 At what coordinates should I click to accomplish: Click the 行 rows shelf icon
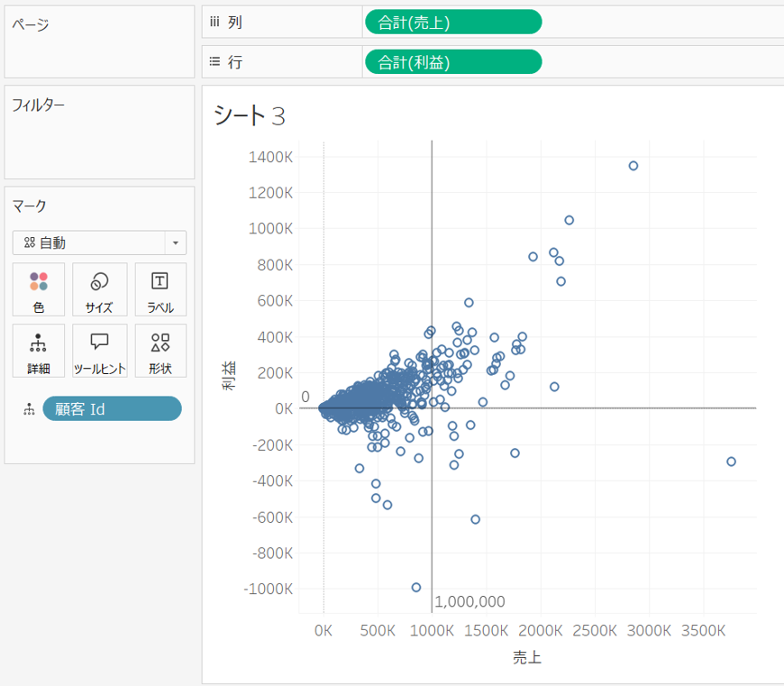pyautogui.click(x=214, y=61)
